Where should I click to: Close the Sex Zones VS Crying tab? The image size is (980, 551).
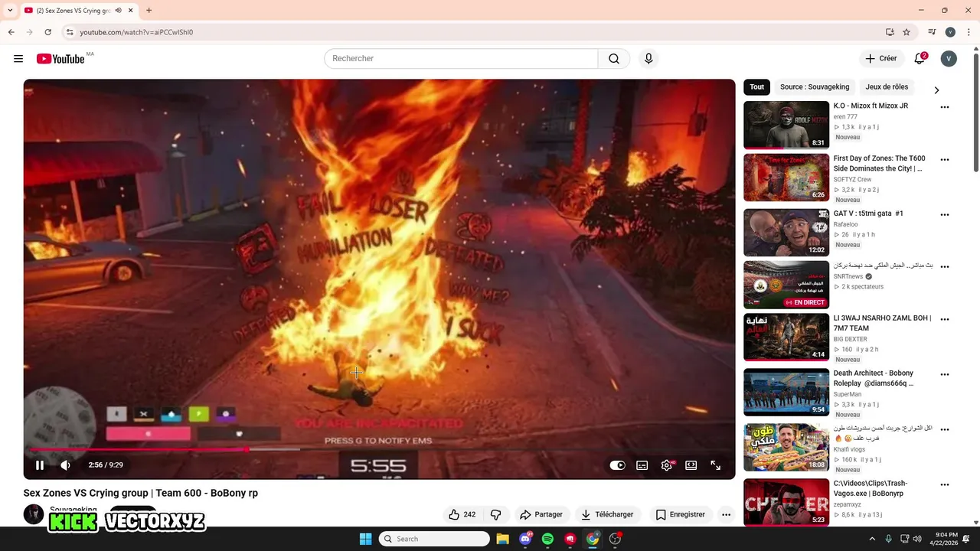[x=131, y=11]
